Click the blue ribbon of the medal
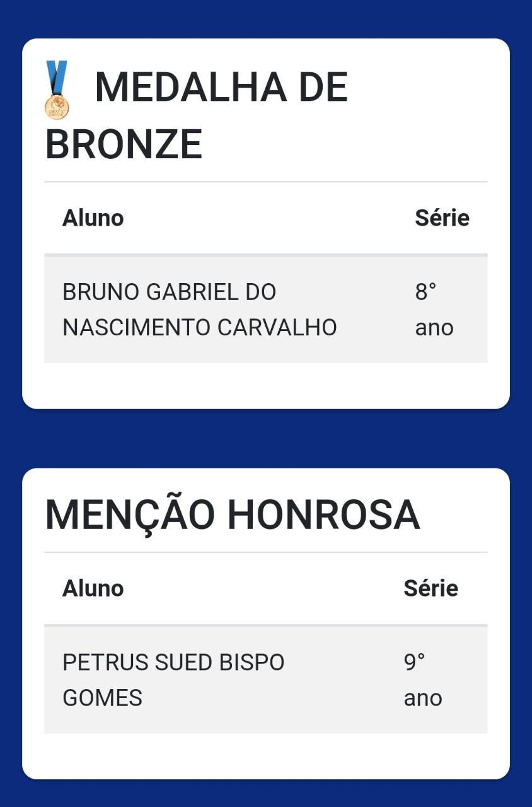 point(57,76)
